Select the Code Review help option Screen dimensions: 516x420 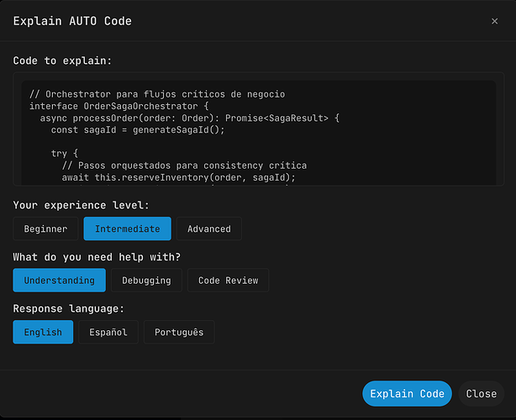(228, 281)
